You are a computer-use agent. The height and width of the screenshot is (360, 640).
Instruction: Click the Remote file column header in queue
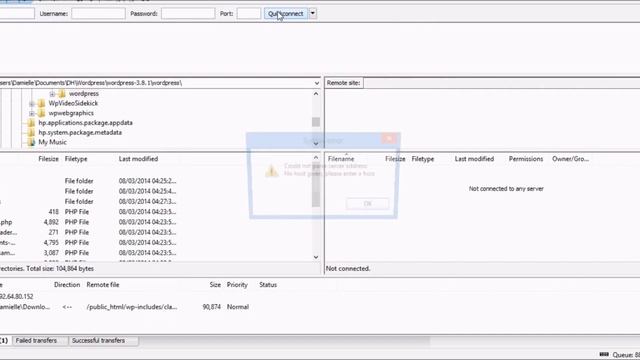pyautogui.click(x=103, y=285)
